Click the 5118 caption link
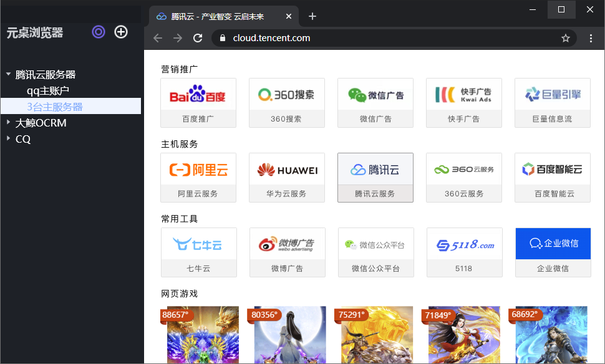The width and height of the screenshot is (605, 364). (x=463, y=269)
